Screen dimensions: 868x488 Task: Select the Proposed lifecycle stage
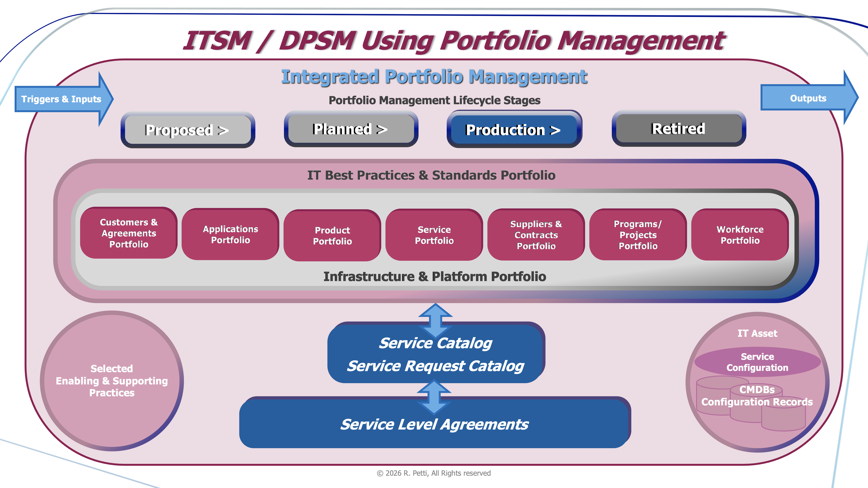pos(187,130)
